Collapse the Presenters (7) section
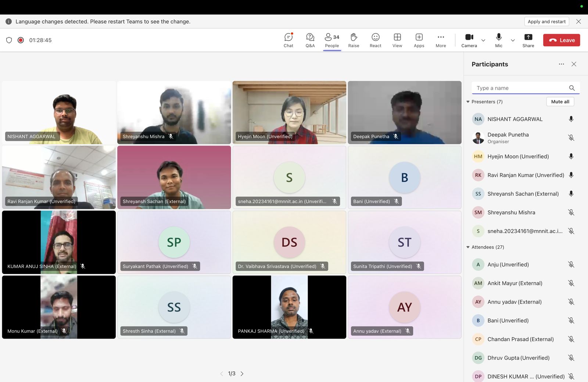The height and width of the screenshot is (382, 588). click(x=468, y=102)
